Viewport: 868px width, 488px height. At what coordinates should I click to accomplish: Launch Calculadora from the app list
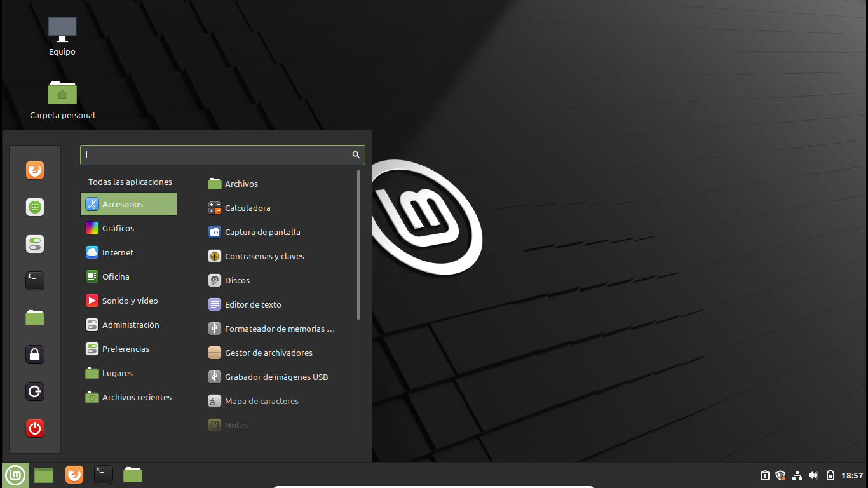coord(280,208)
